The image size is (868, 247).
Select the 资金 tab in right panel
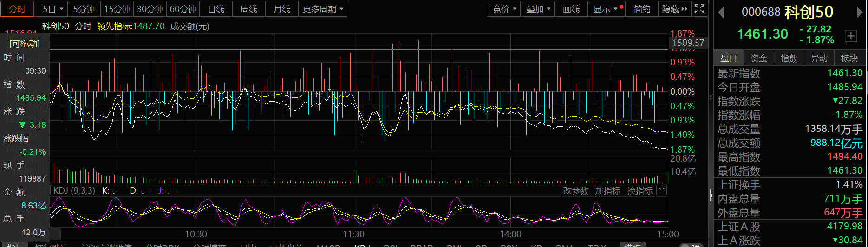pyautogui.click(x=758, y=58)
